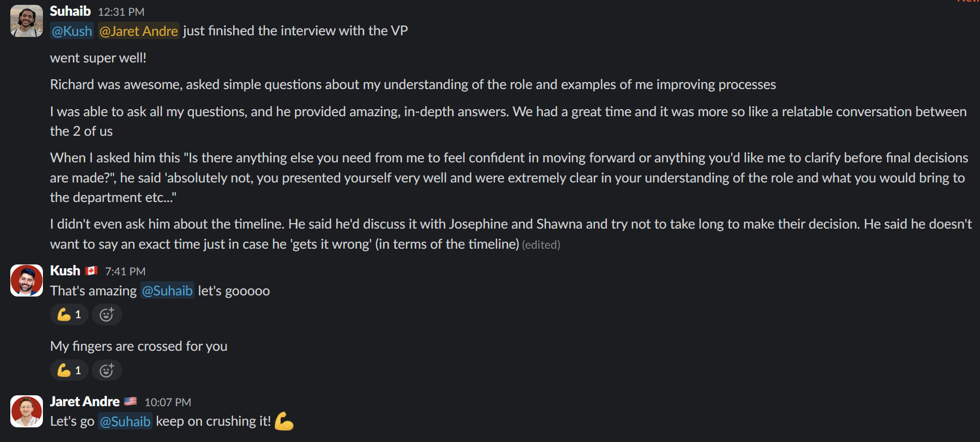Click Jaret Andre's profile avatar
The width and height of the screenshot is (980, 442).
27,411
